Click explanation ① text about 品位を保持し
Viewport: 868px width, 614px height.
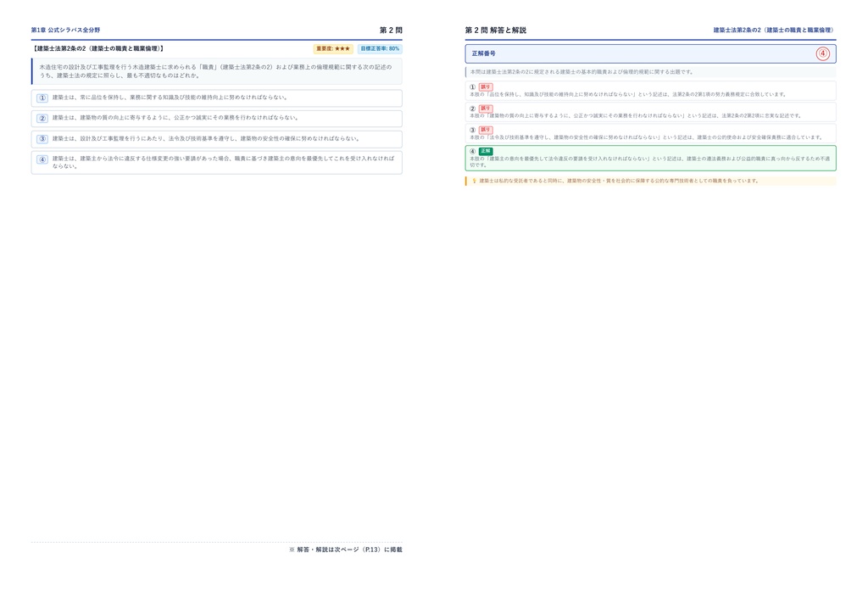628,95
